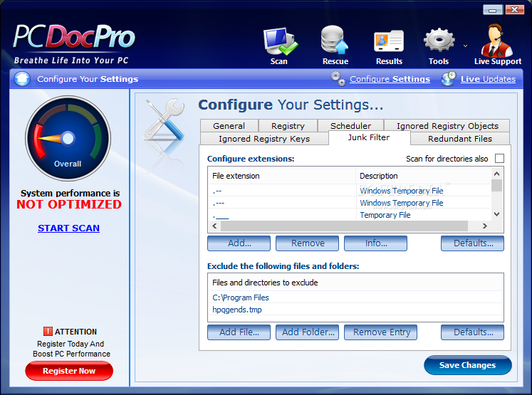Select the '.--' extension row
The image size is (532, 395).
[x=350, y=191]
